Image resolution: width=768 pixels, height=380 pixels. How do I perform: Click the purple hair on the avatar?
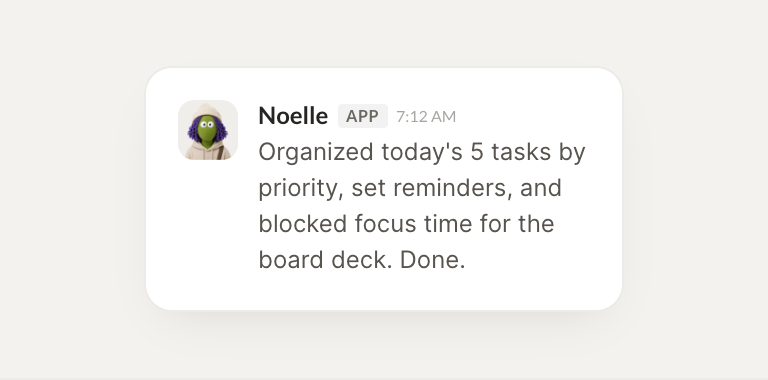click(x=192, y=131)
